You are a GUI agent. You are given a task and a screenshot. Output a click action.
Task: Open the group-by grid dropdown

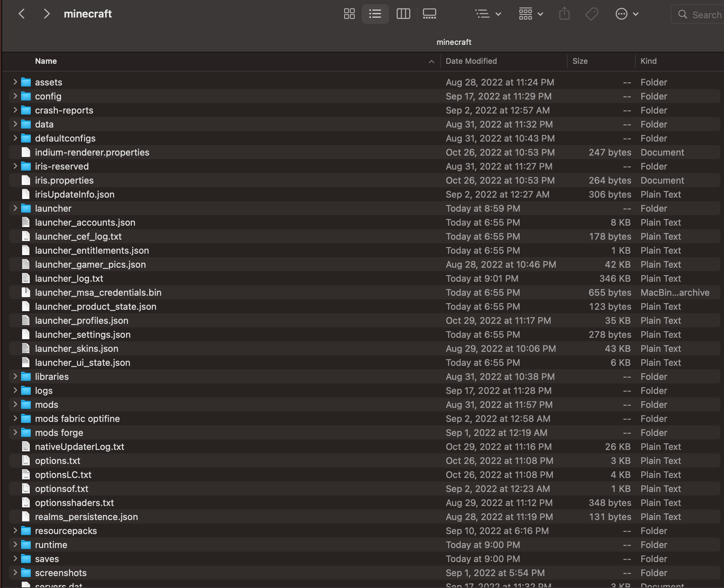531,14
